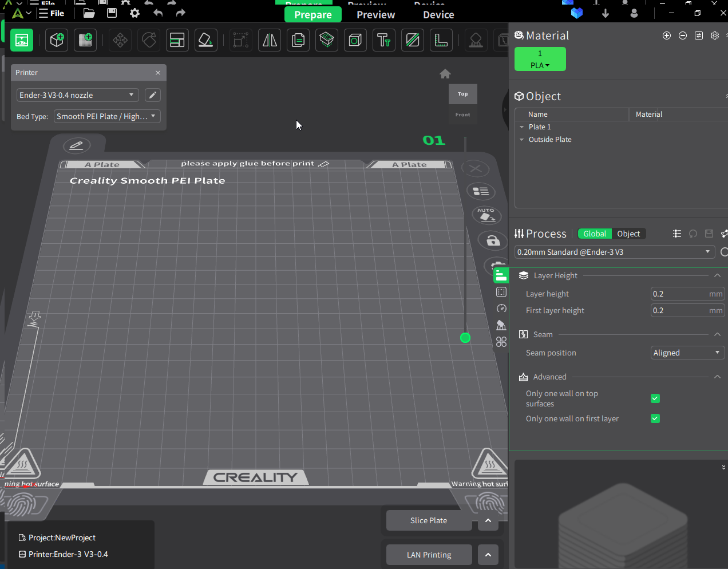Edit the printer preset with the pencil icon

pos(153,95)
